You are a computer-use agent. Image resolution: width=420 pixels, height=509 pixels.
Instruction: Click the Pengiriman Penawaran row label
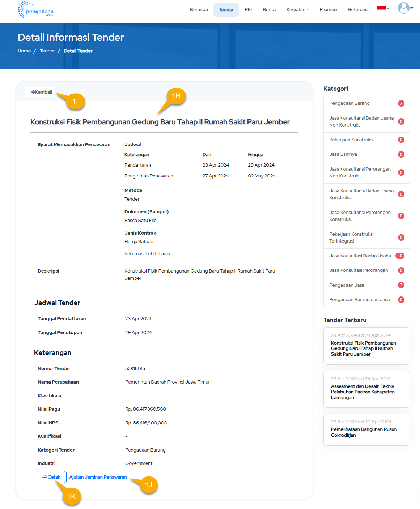click(149, 176)
